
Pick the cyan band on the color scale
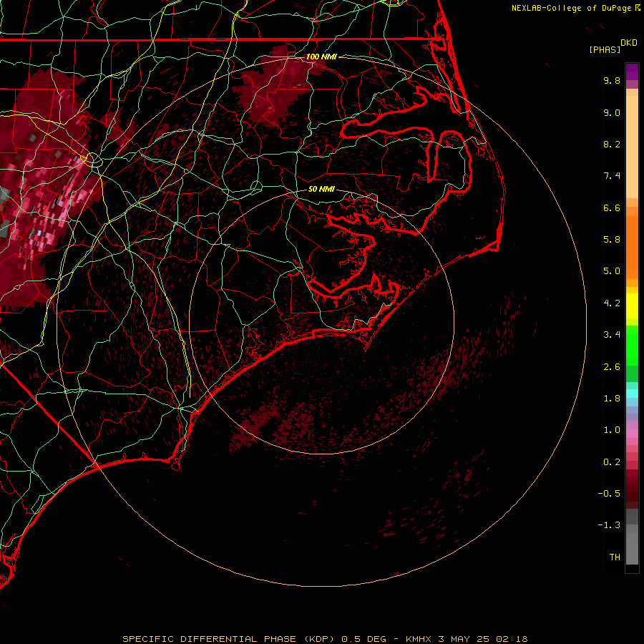(632, 394)
